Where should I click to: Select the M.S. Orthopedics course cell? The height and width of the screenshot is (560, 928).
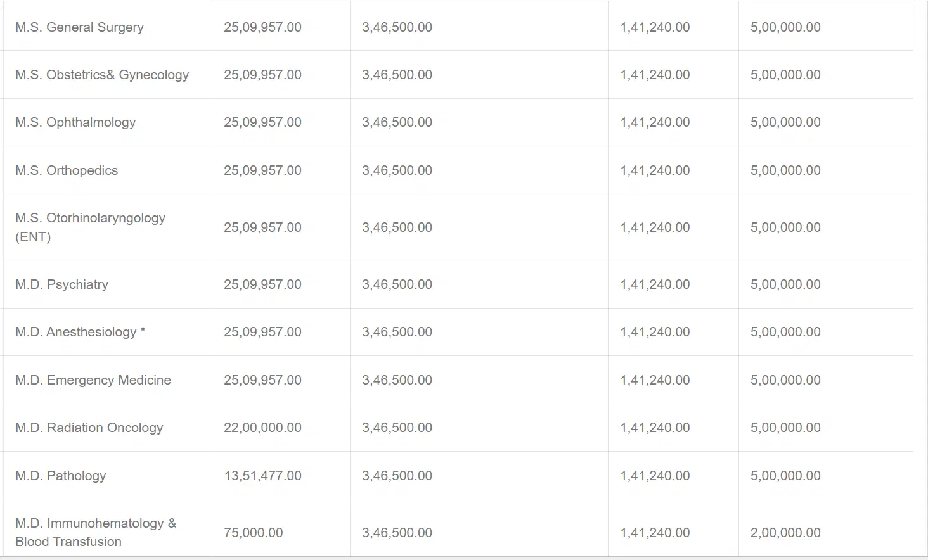pos(67,170)
